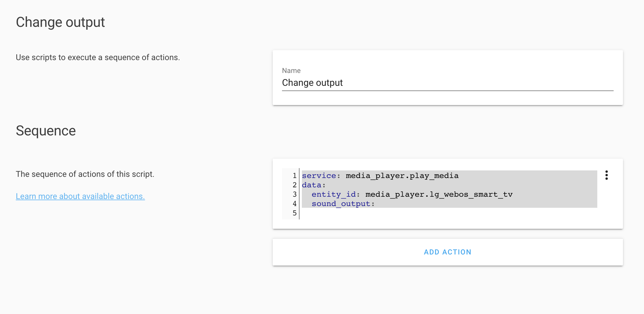Click the "Sequence" section heading
Viewport: 644px width, 314px height.
(x=46, y=131)
